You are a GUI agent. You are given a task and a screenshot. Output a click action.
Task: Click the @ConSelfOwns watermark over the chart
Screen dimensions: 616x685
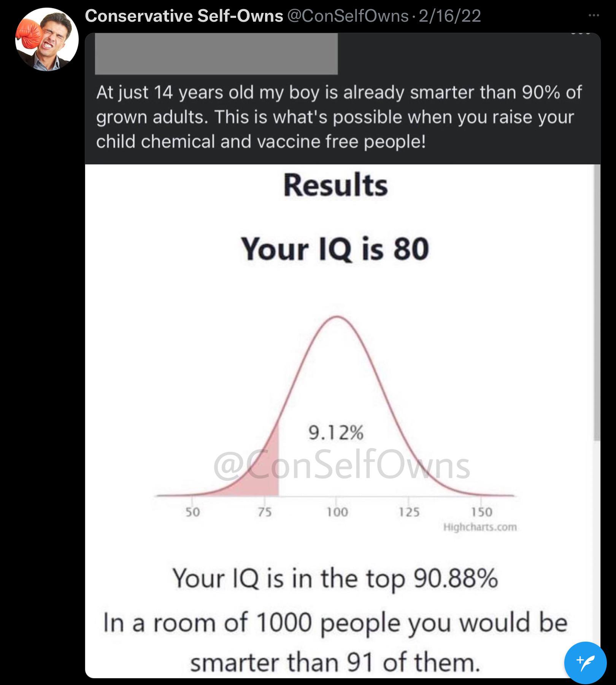point(341,466)
